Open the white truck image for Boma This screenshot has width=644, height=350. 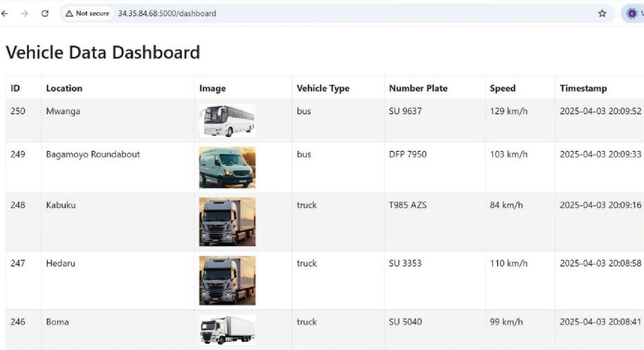tap(227, 330)
